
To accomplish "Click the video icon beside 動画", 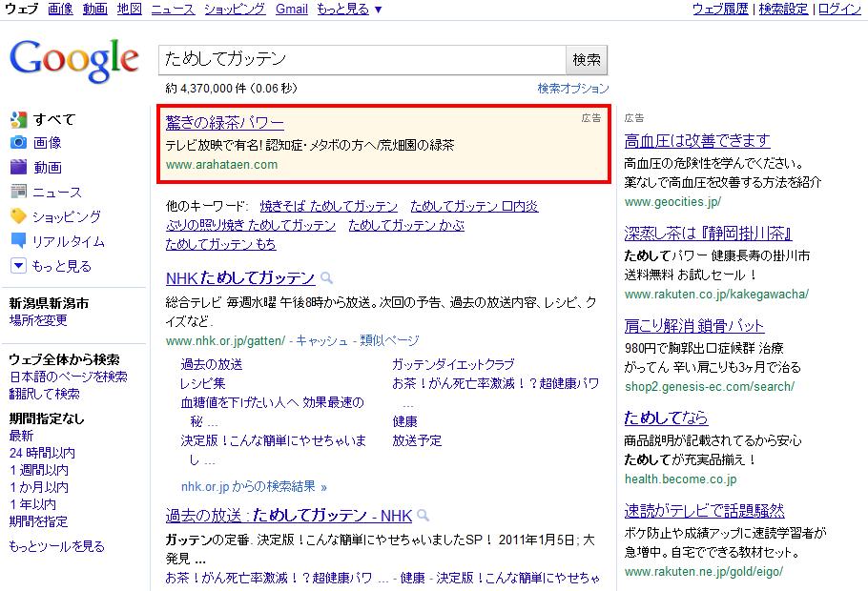I will point(18,167).
